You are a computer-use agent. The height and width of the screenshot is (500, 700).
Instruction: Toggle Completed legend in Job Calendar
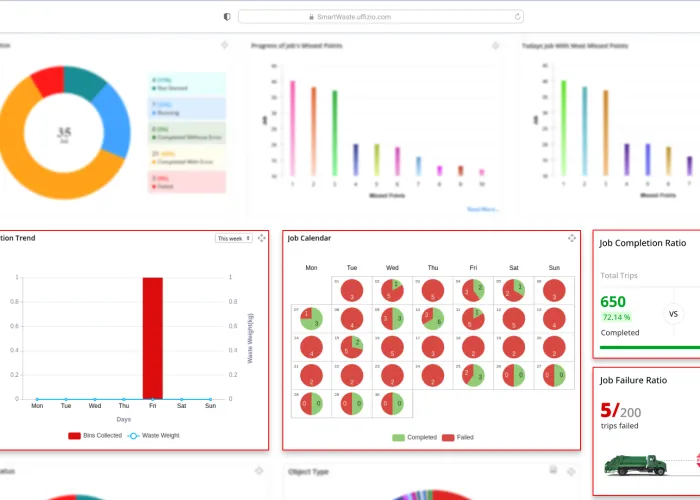tap(410, 437)
